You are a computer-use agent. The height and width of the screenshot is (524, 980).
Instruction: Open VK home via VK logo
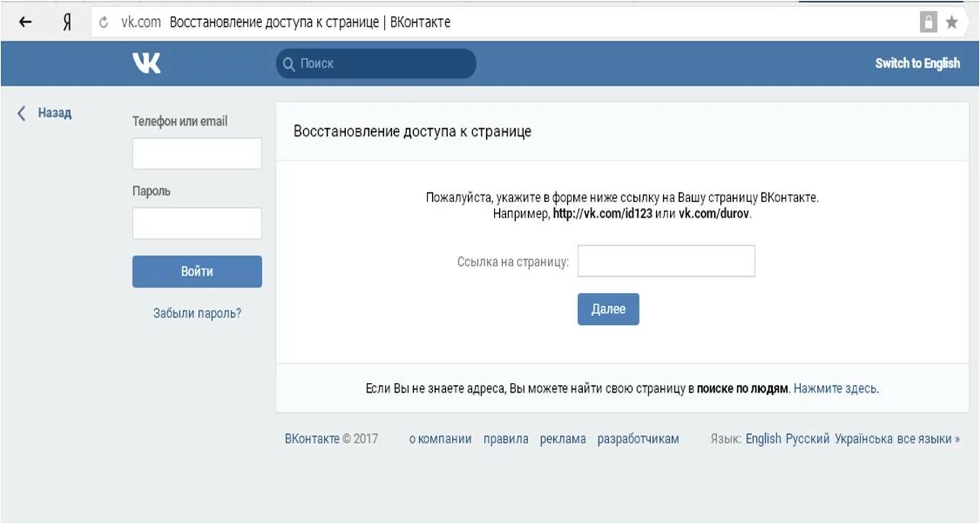tap(146, 63)
